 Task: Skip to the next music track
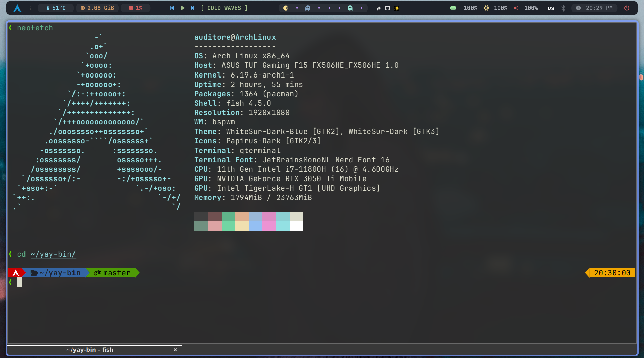coord(192,8)
